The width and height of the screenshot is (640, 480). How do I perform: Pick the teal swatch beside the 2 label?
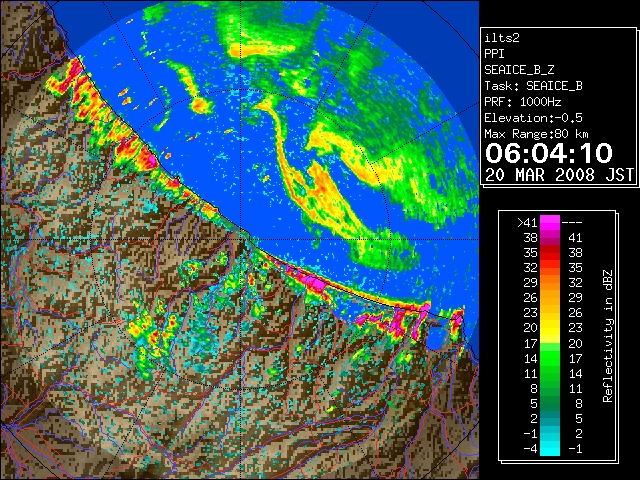click(550, 418)
